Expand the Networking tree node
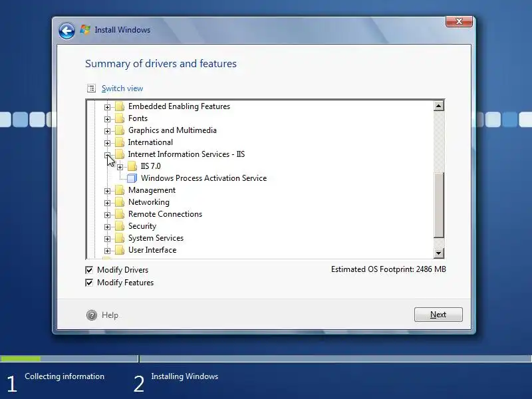 (x=107, y=203)
